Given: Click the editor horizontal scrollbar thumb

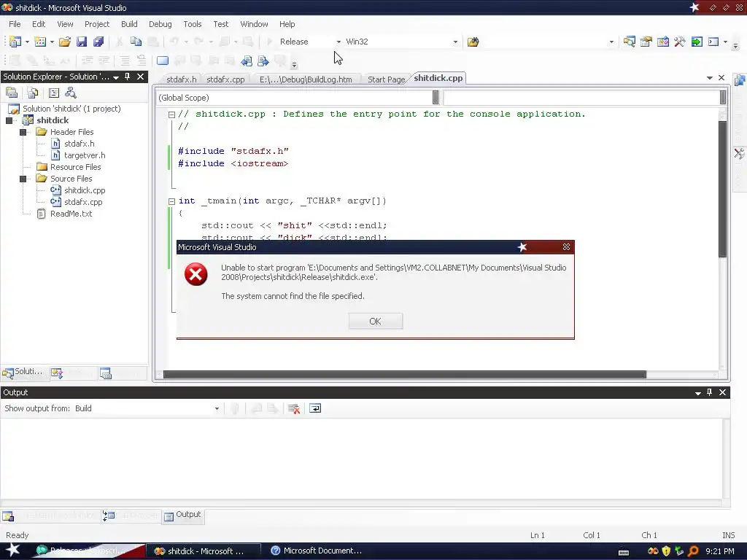Looking at the screenshot, I should click(404, 375).
